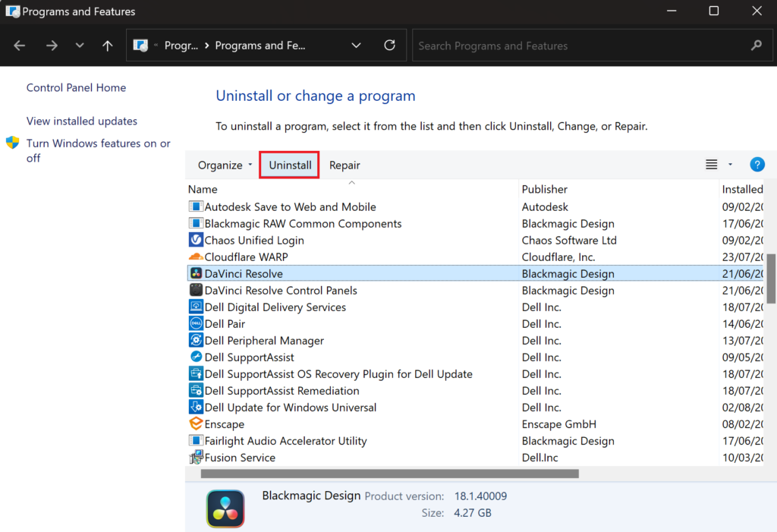Select the Dell Peripheral Manager entry
The width and height of the screenshot is (777, 532).
[x=264, y=341]
